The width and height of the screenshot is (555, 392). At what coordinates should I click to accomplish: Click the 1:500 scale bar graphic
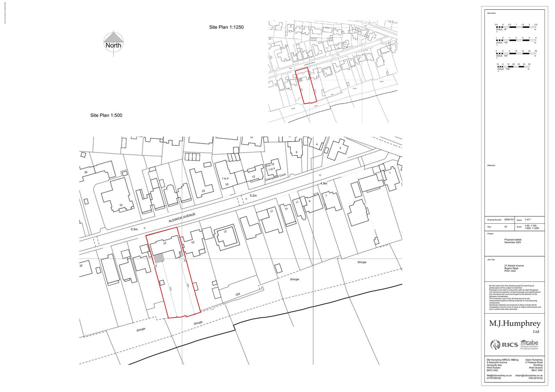tap(516, 53)
